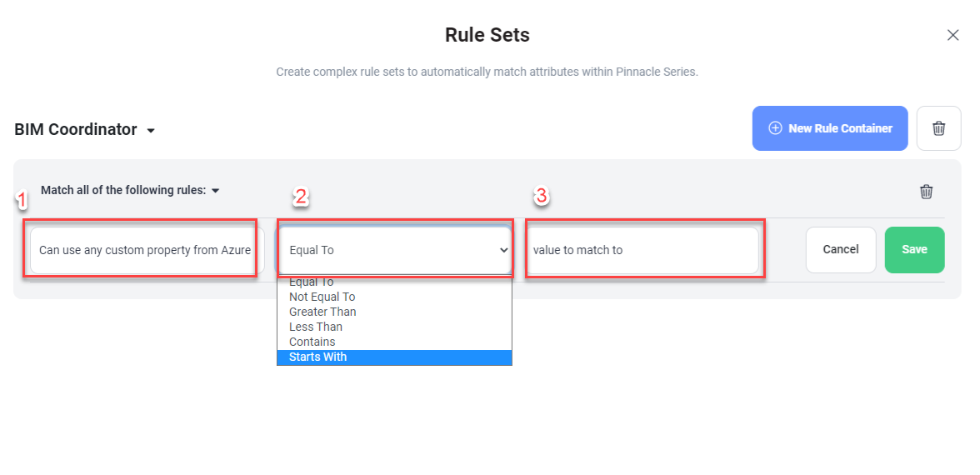Close the Rule Sets dialog
980x475 pixels.
pos(952,35)
